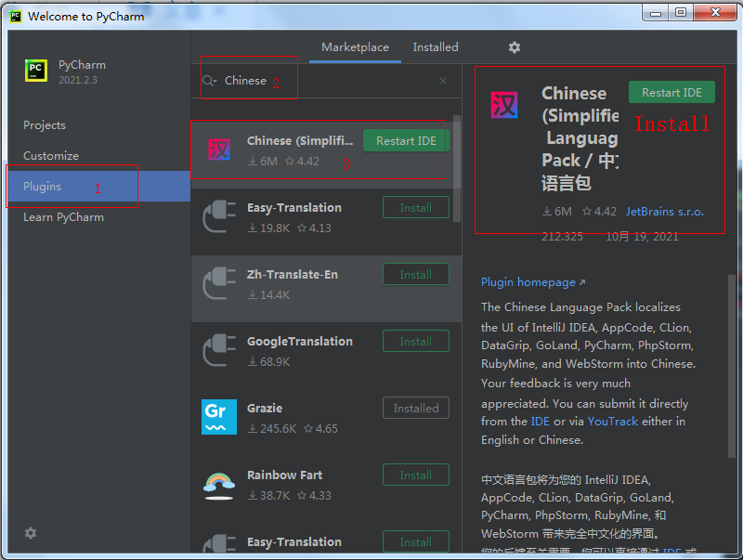The image size is (743, 560).
Task: Select Learn PyCharm in sidebar
Action: point(63,217)
